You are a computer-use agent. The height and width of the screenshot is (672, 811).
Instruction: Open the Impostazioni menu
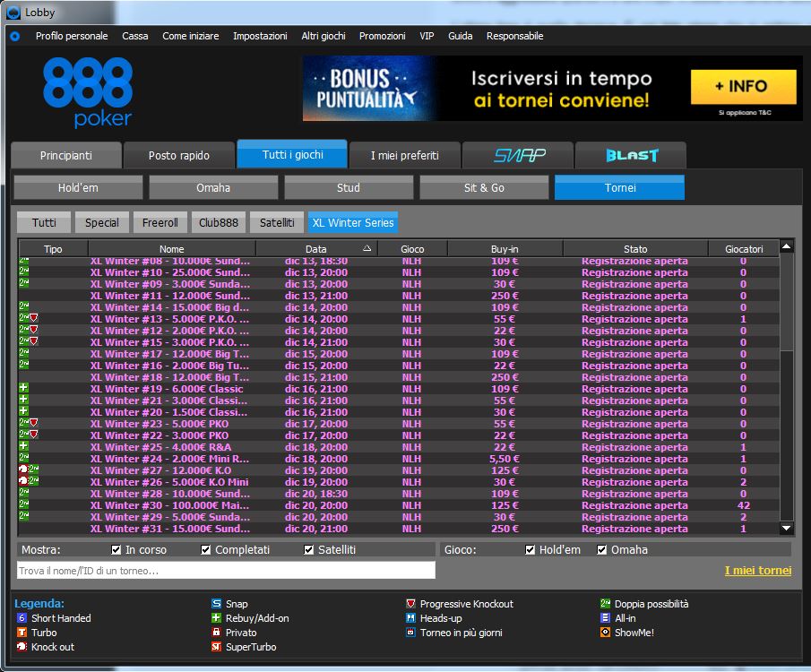tap(260, 36)
